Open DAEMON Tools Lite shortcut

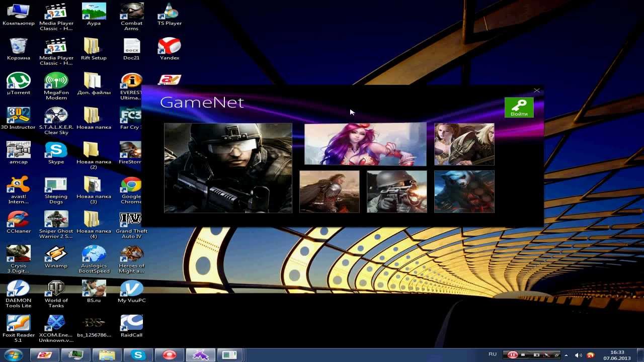point(19,294)
